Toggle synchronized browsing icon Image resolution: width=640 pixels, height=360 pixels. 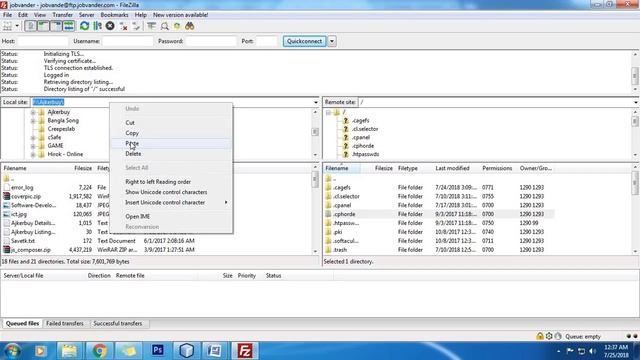(x=177, y=27)
